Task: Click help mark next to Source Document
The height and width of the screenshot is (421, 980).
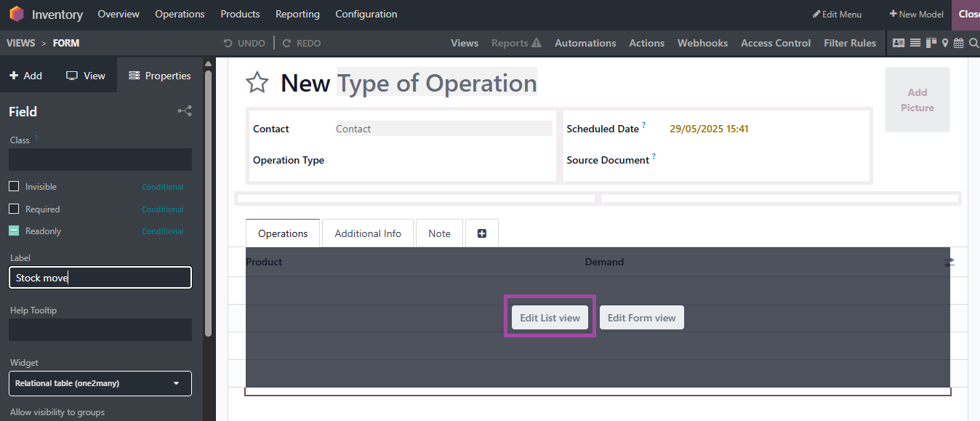Action: click(x=654, y=156)
